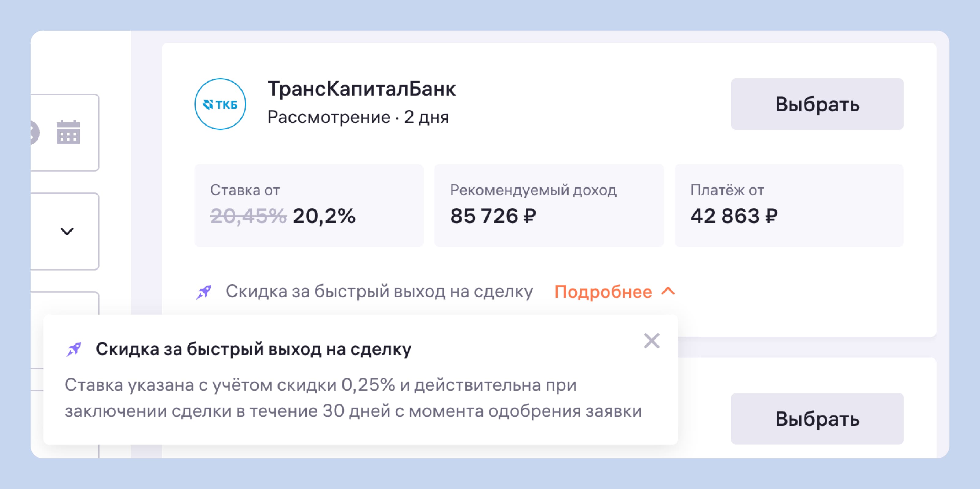Image resolution: width=980 pixels, height=489 pixels.
Task: Click the ТрансКапиталБанк bank name
Action: click(x=361, y=89)
